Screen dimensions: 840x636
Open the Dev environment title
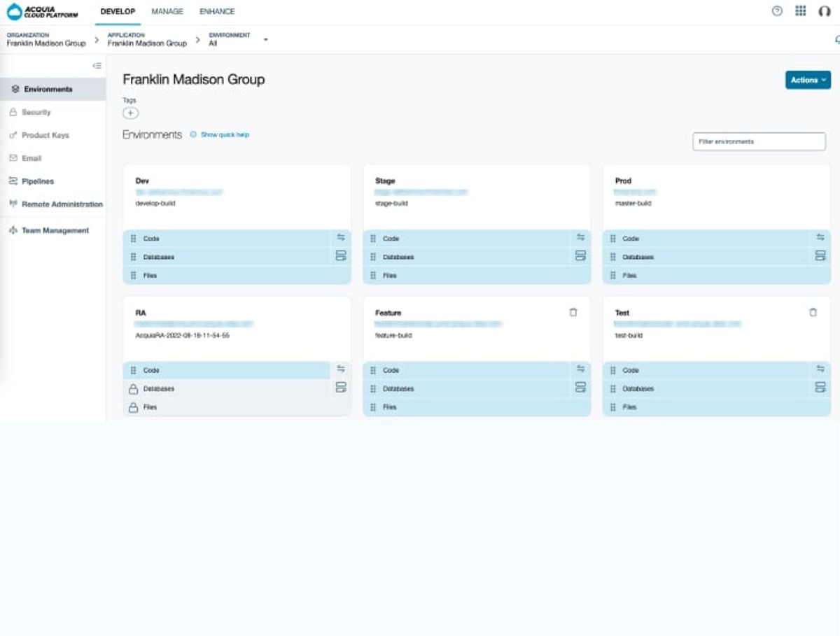pos(142,181)
